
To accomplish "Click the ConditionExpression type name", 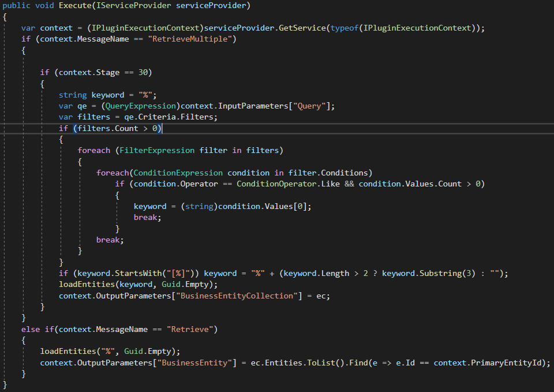I will pos(178,173).
